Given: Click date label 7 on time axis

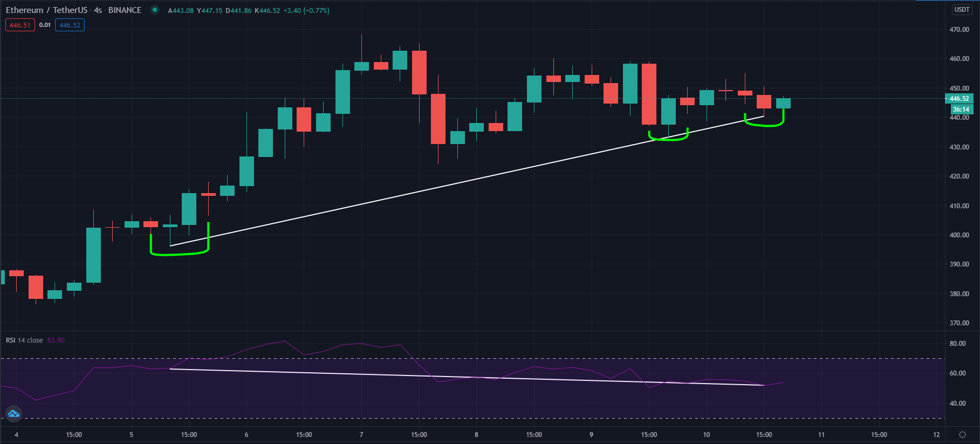Looking at the screenshot, I should pos(361,434).
